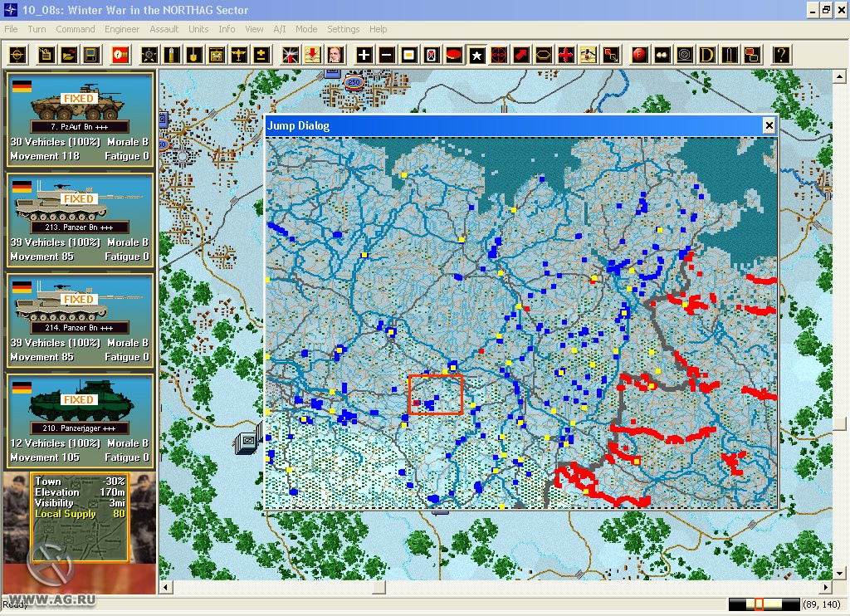Restore down the application window
This screenshot has height=616, width=850.
point(826,10)
